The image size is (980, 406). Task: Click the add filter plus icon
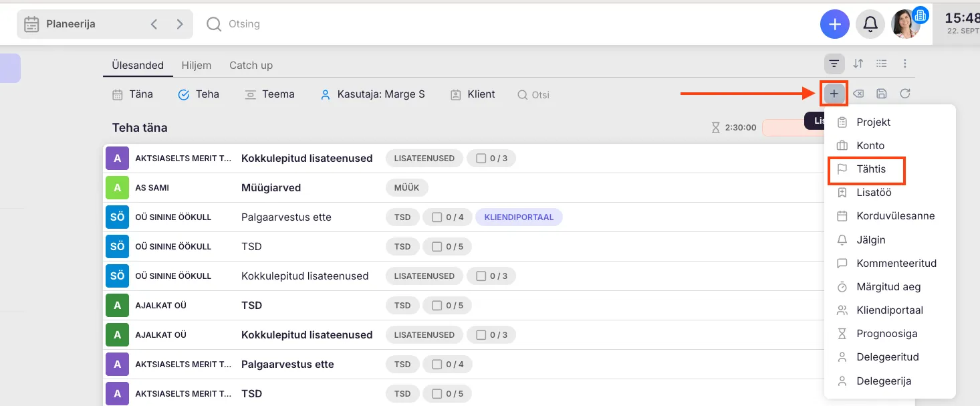(834, 94)
